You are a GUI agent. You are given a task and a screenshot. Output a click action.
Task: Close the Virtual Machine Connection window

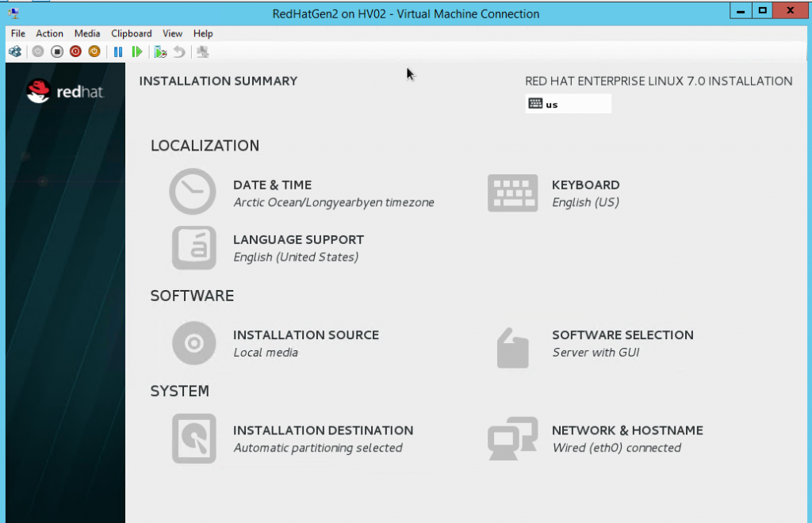[x=791, y=11]
